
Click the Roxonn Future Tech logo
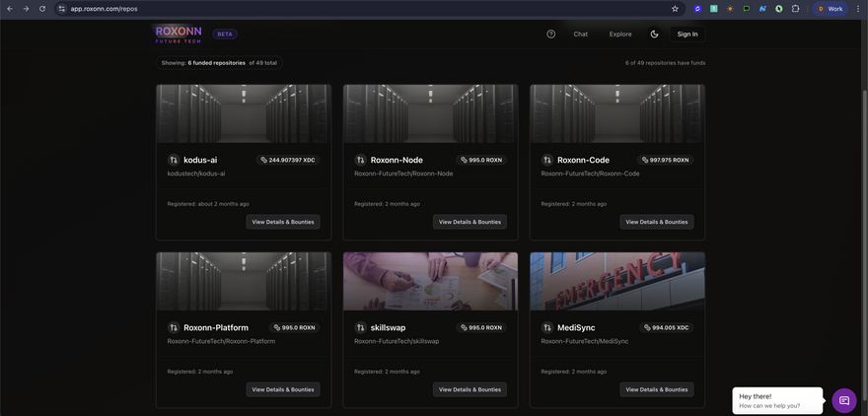tap(179, 34)
